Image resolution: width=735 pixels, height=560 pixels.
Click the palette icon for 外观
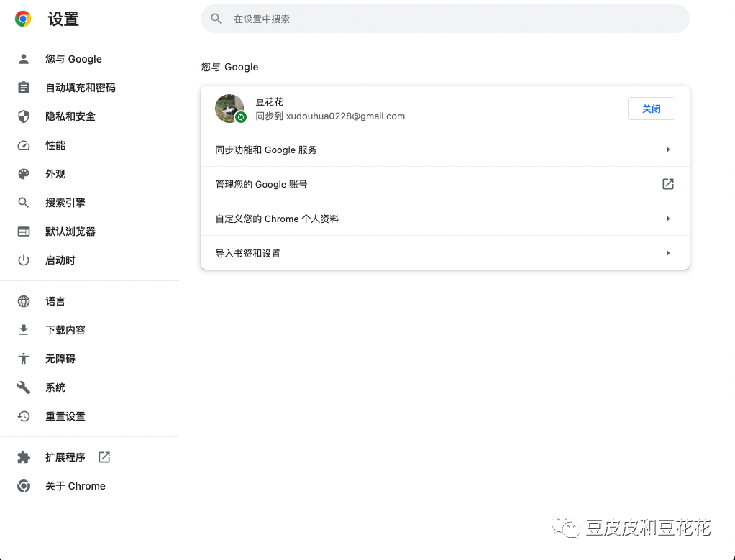tap(24, 174)
